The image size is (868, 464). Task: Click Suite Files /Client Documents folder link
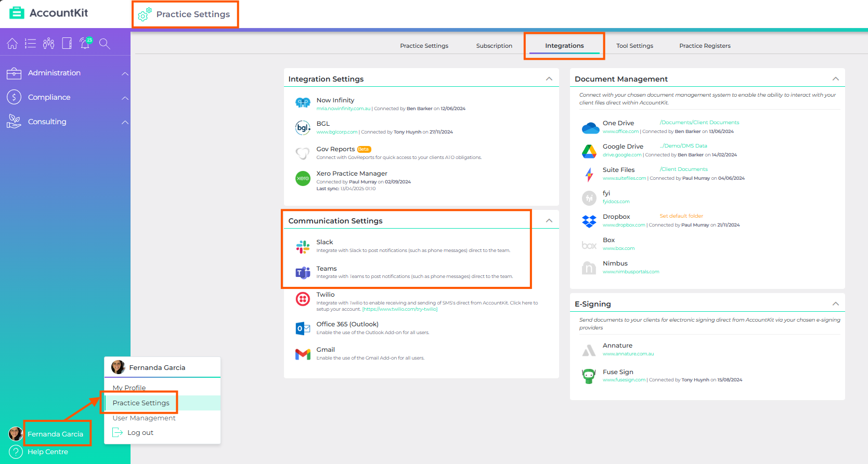pos(684,169)
